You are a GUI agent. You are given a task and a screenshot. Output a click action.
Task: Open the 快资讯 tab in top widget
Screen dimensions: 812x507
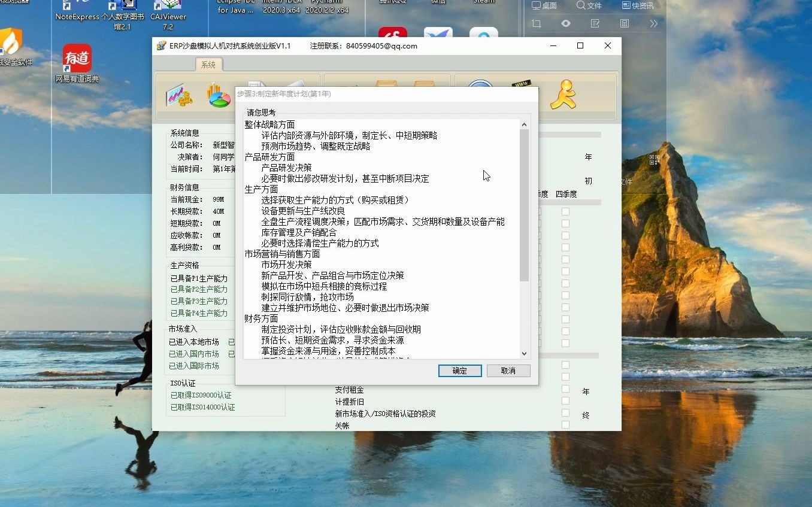click(x=638, y=5)
